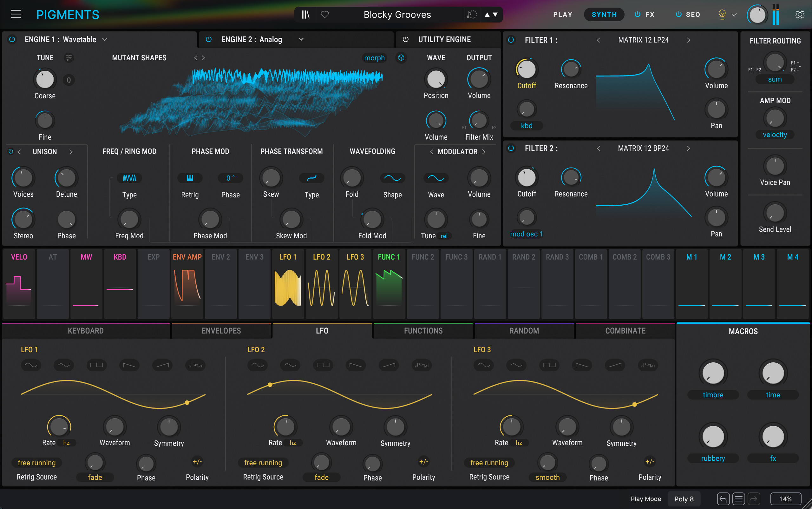Select LFO 2 ramp-up waveform shape
The image size is (812, 509).
(x=389, y=365)
